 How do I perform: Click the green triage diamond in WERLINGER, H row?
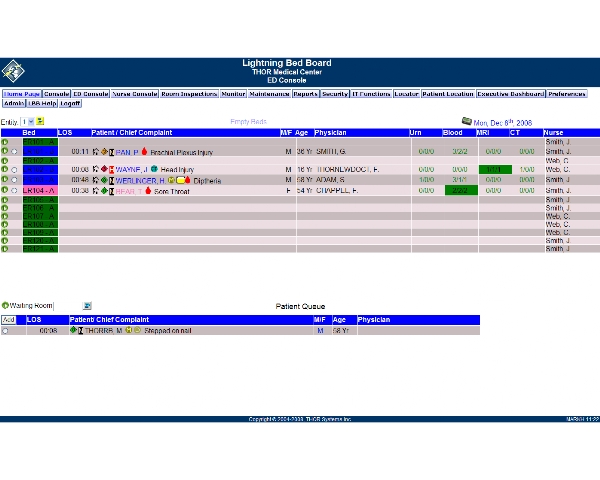click(104, 180)
